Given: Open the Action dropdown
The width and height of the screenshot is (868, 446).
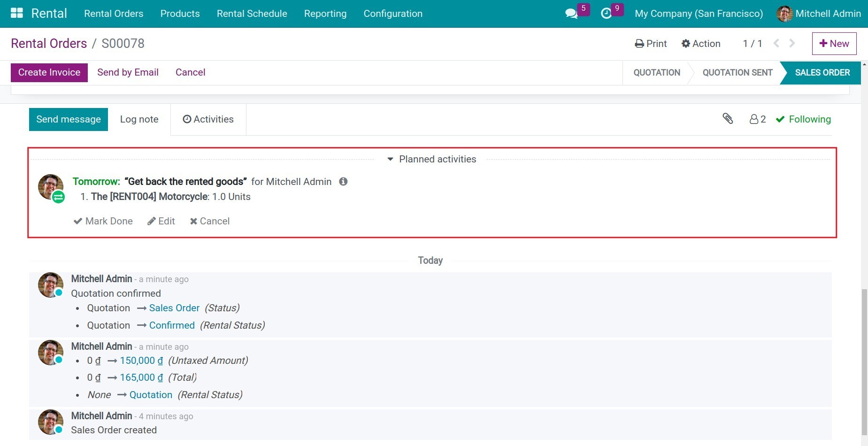Looking at the screenshot, I should 701,44.
